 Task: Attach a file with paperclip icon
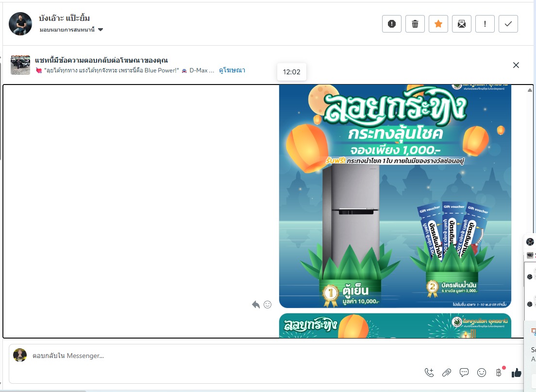(447, 373)
